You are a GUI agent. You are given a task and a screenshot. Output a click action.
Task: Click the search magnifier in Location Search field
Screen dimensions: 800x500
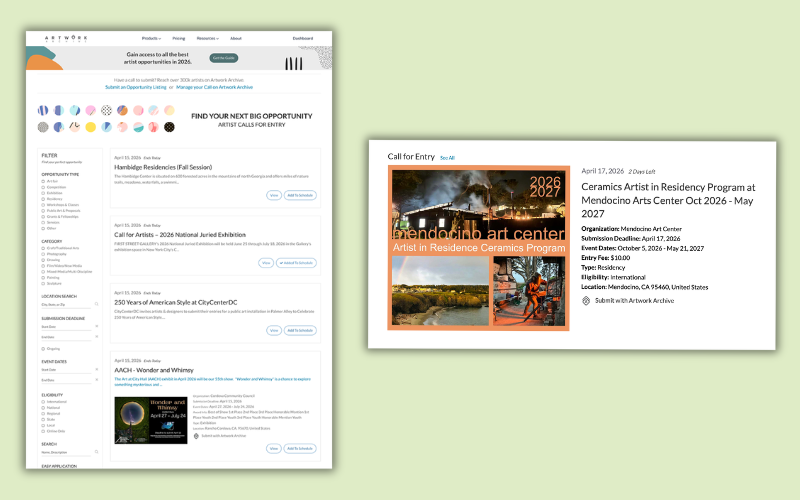click(96, 303)
